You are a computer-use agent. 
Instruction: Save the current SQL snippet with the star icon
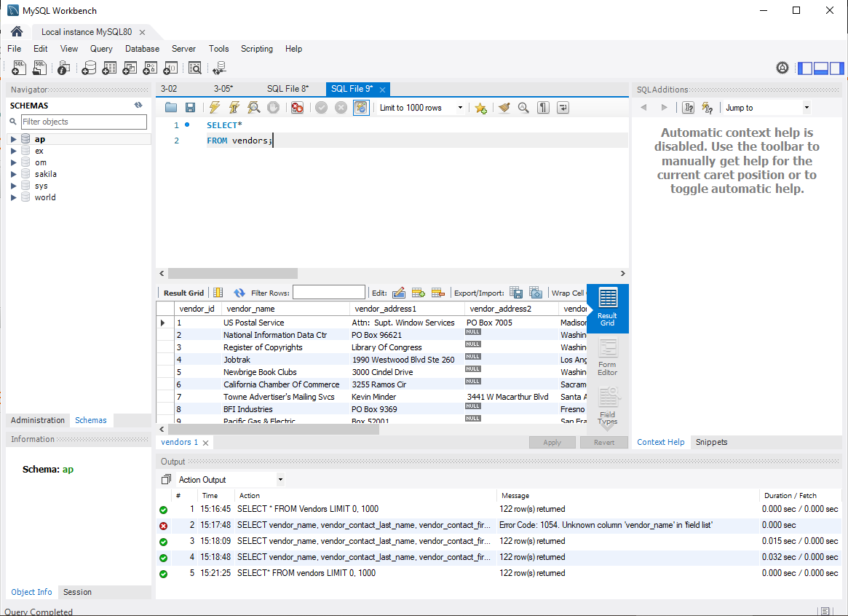point(480,107)
